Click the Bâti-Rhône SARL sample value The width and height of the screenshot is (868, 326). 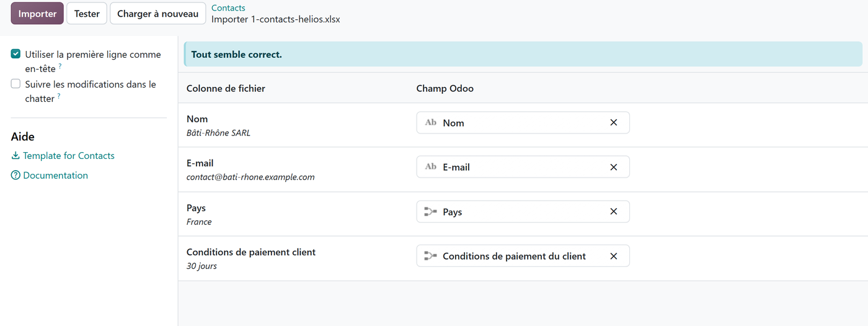click(218, 133)
